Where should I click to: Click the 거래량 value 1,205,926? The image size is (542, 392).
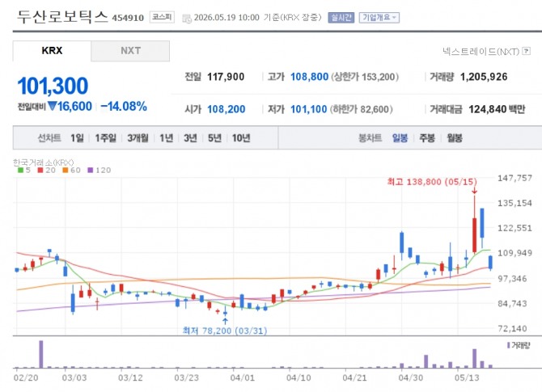point(484,77)
